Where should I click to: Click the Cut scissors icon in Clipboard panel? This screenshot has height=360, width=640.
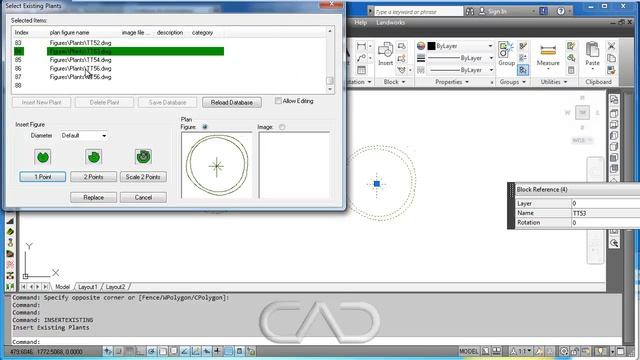pyautogui.click(x=611, y=46)
